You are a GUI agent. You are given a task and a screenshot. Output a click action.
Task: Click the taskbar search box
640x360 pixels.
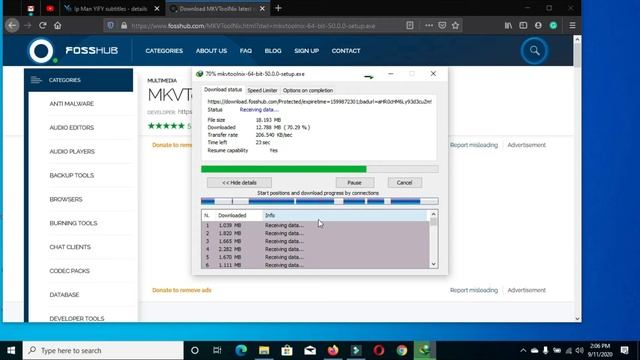(x=103, y=350)
